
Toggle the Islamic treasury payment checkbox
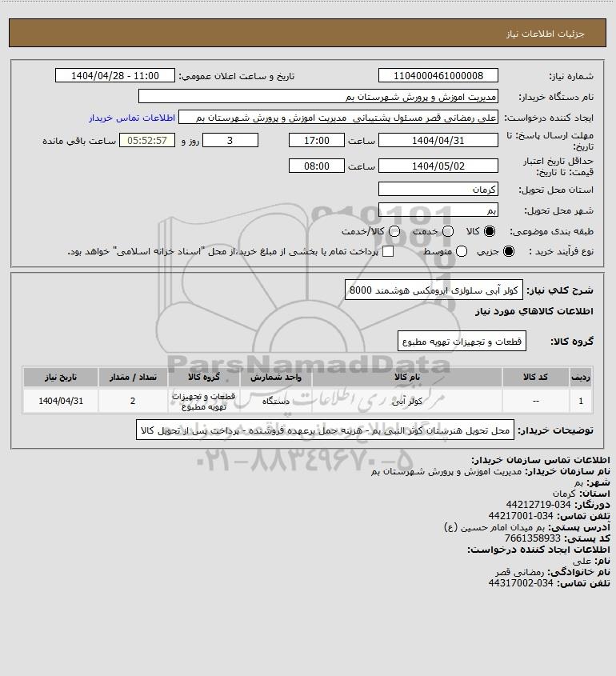388,251
